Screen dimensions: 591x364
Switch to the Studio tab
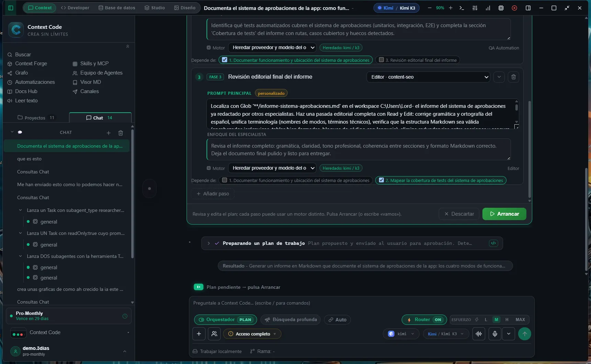click(155, 8)
